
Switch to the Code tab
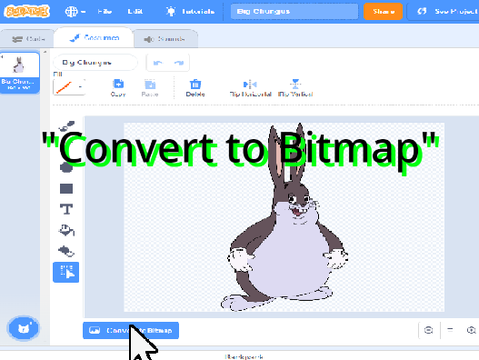coord(27,39)
